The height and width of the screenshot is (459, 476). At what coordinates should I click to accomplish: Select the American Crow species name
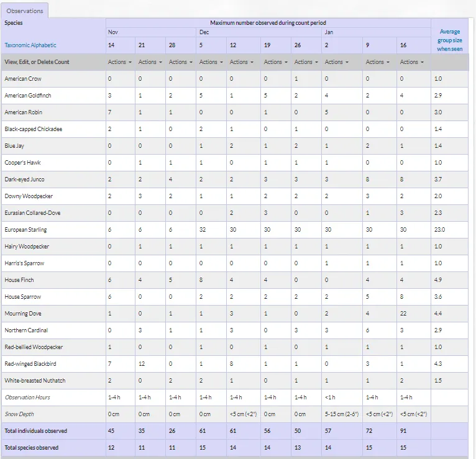click(23, 79)
